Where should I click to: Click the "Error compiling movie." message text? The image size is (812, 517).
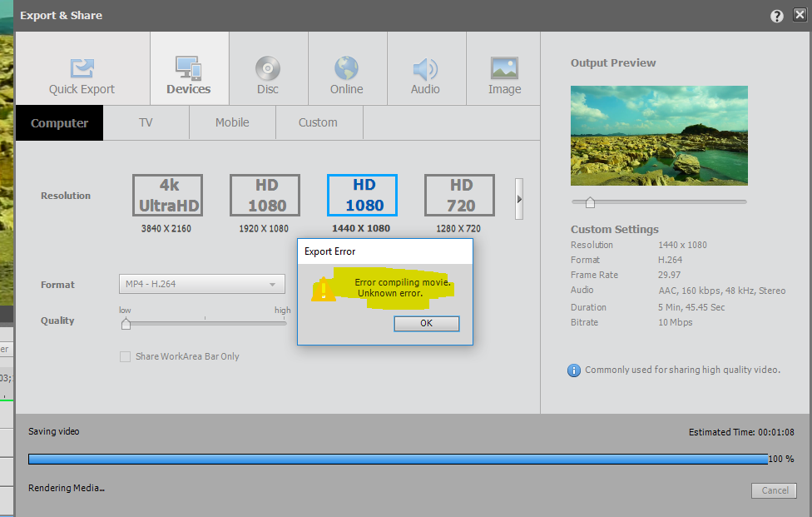[x=403, y=282]
